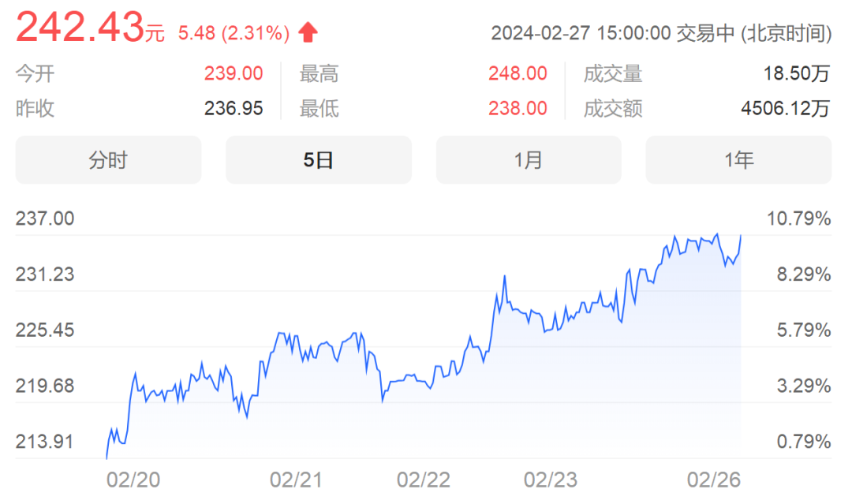Click the 最高 value 248.00
Viewport: 852px width, 504px height.
pyautogui.click(x=518, y=74)
